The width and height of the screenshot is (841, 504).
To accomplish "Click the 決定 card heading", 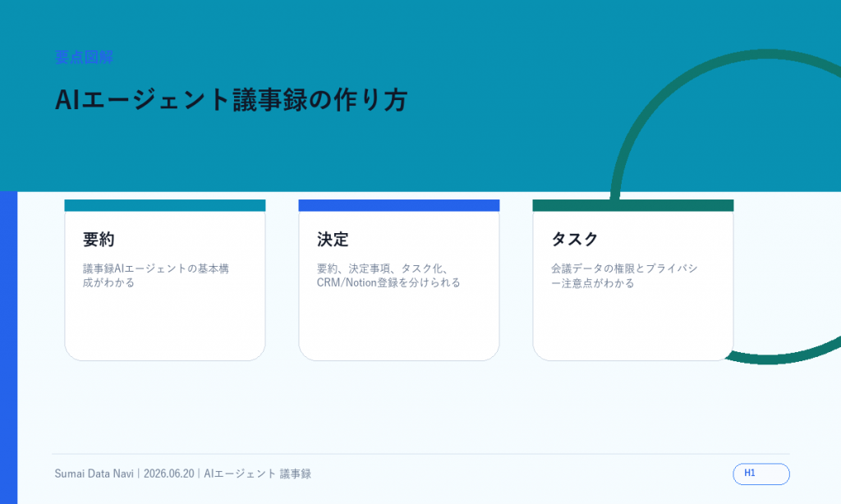I will [x=333, y=239].
